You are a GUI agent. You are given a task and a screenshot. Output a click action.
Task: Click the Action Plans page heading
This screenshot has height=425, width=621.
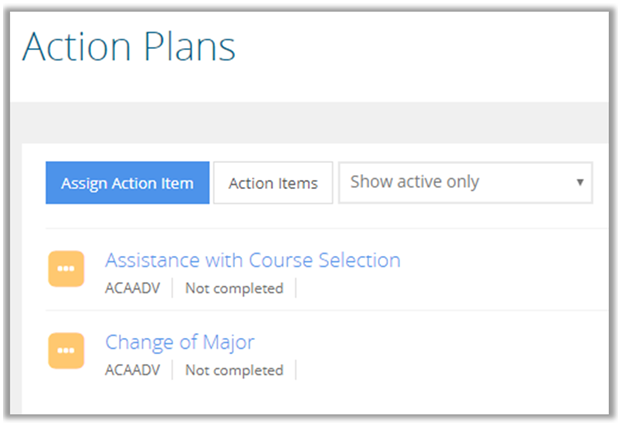(129, 48)
